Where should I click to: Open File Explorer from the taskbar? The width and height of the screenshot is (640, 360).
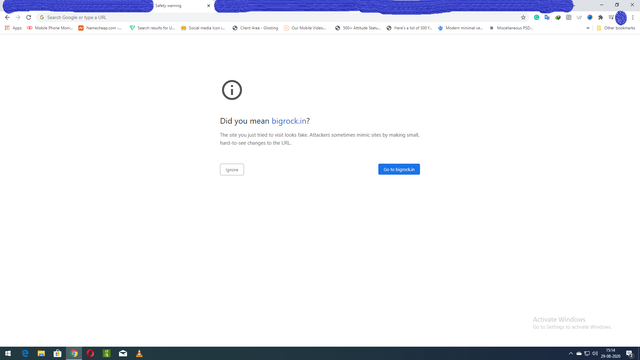41,353
